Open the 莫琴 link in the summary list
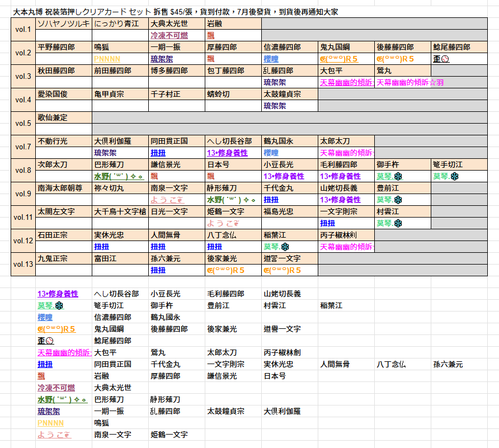Image resolution: width=499 pixels, height=448 pixels. click(x=50, y=306)
